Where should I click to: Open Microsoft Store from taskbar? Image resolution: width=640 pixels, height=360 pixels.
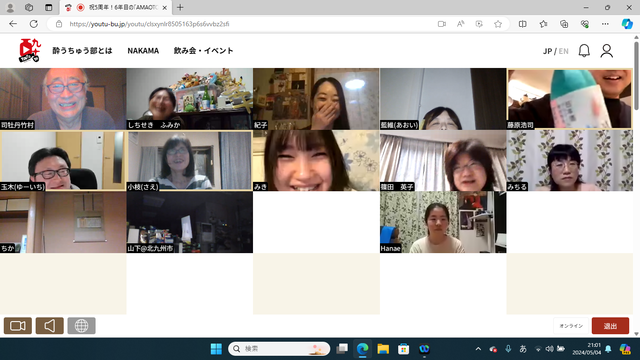point(404,349)
